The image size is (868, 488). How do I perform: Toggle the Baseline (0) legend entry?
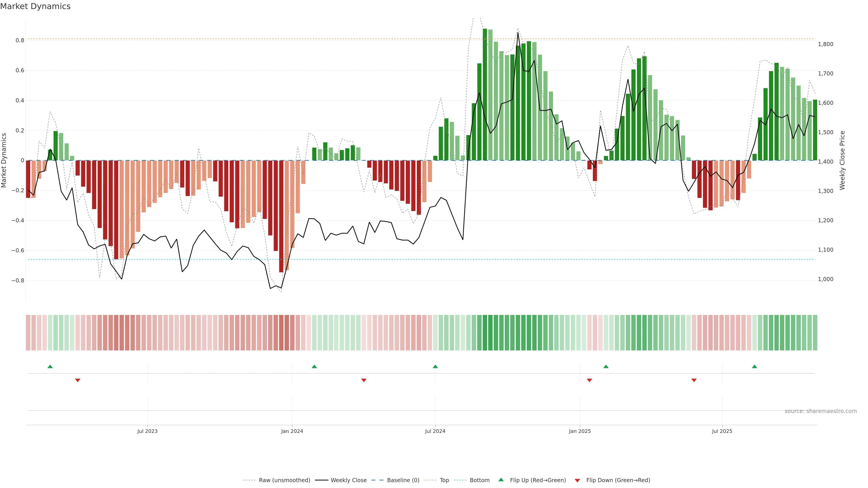pyautogui.click(x=403, y=480)
